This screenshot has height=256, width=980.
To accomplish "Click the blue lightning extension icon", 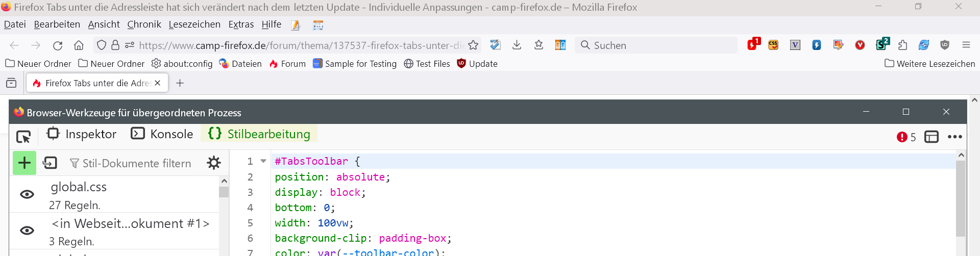I will click(x=817, y=45).
